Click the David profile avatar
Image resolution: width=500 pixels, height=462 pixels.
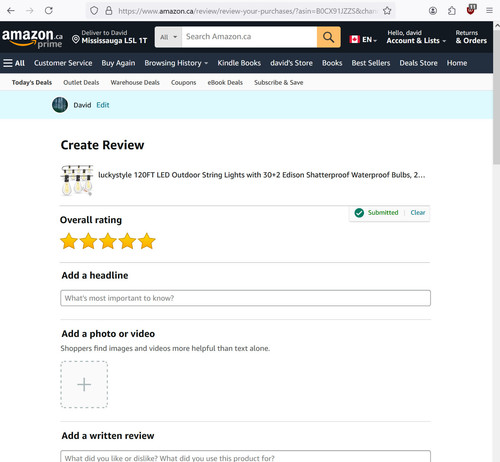point(60,105)
